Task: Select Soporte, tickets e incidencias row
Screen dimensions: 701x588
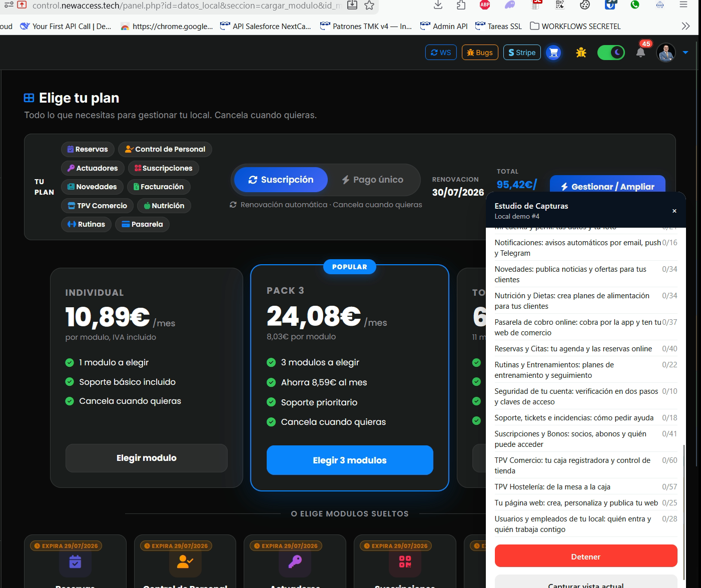Action: pyautogui.click(x=585, y=418)
